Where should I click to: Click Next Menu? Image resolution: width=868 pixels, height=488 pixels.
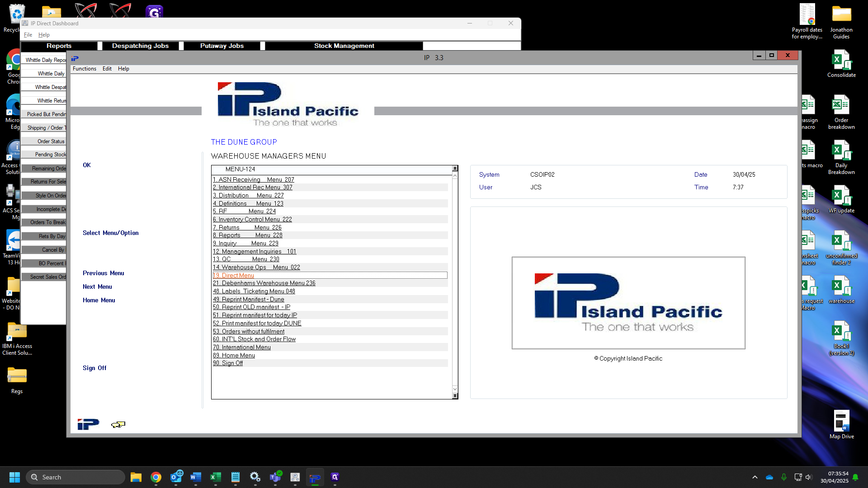(x=97, y=286)
